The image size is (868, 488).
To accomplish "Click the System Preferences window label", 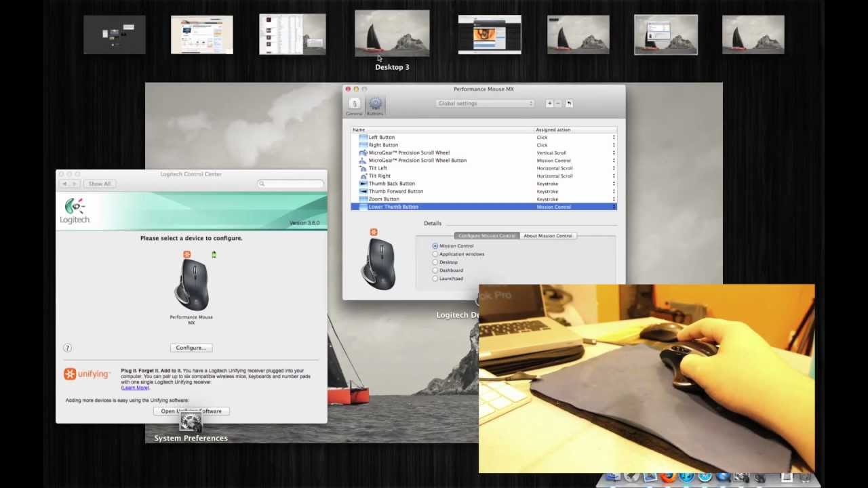I will (x=191, y=439).
